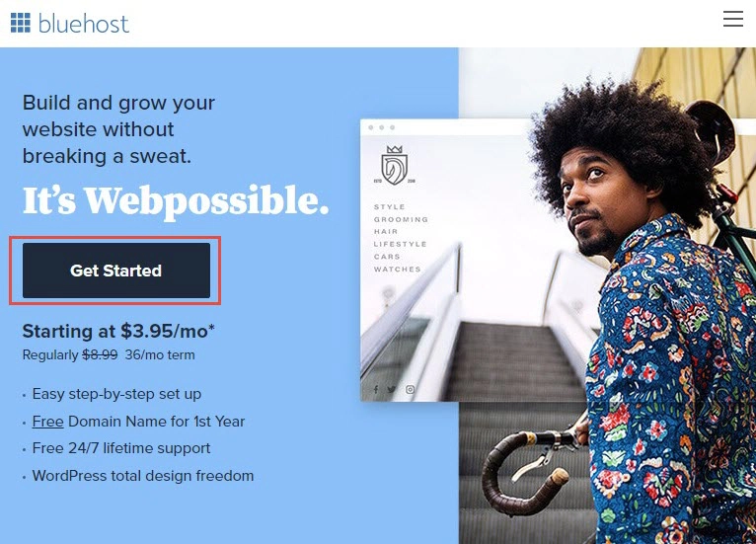This screenshot has width=756, height=544.
Task: Open the hamburger menu icon
Action: click(x=733, y=19)
